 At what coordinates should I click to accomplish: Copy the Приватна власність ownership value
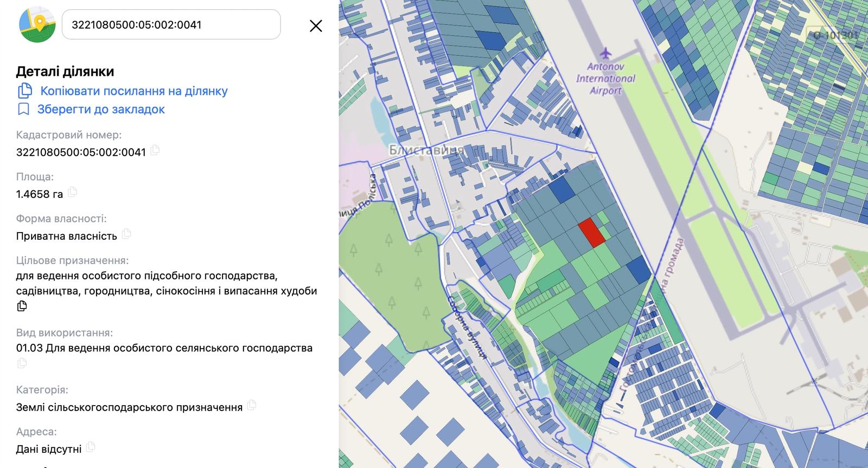[126, 234]
